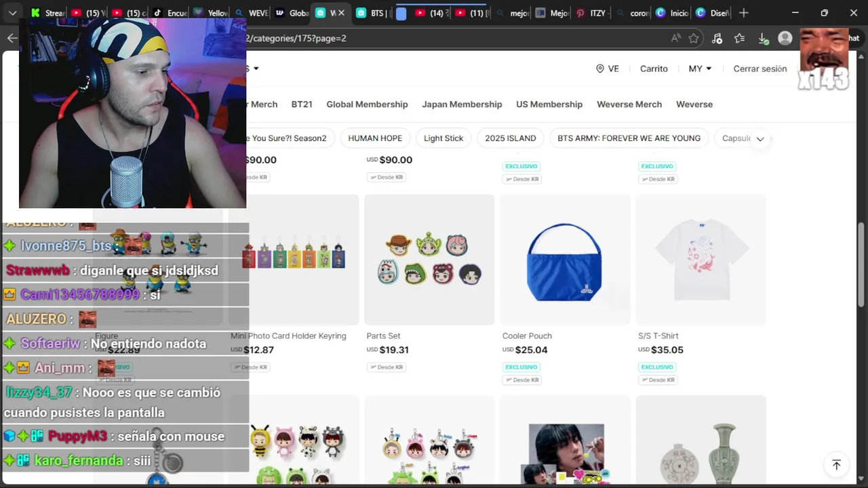The image size is (868, 488).
Task: Open the Parts Set product image
Action: point(429,260)
